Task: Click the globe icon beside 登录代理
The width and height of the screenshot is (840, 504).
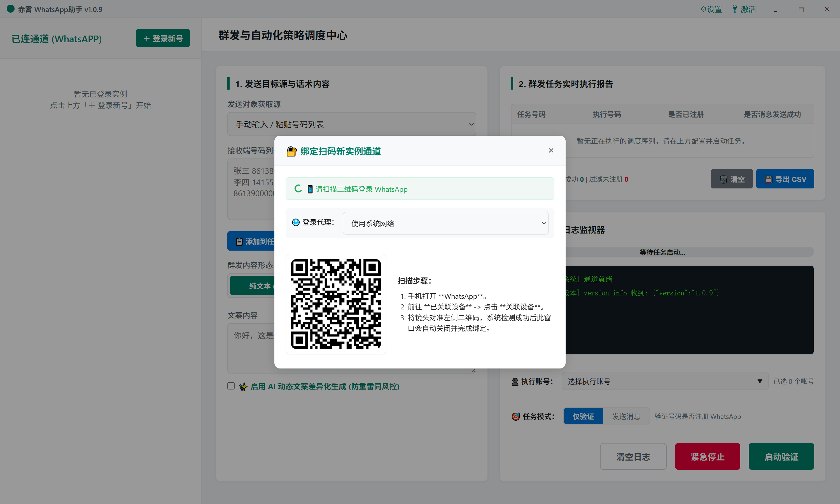Action: (x=296, y=222)
